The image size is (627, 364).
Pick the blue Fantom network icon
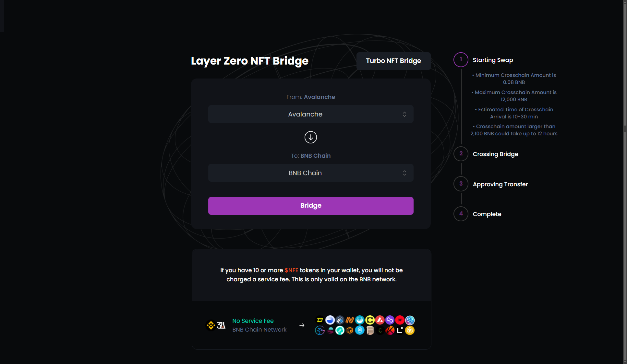click(360, 330)
